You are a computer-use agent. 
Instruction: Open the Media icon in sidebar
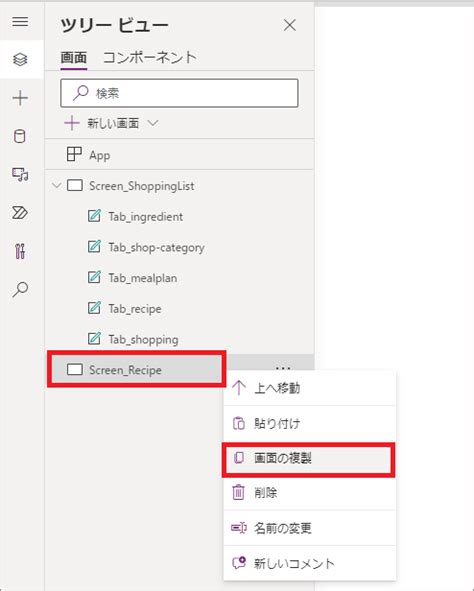(20, 175)
